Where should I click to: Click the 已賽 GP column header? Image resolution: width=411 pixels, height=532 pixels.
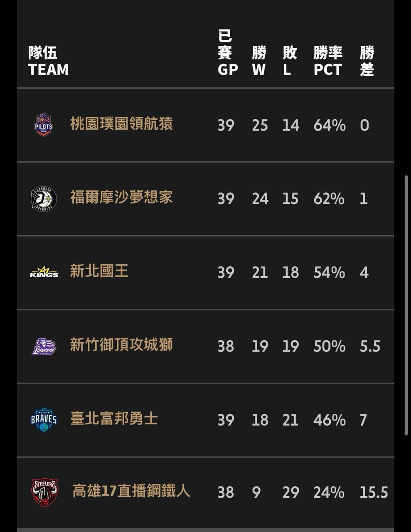click(x=227, y=53)
